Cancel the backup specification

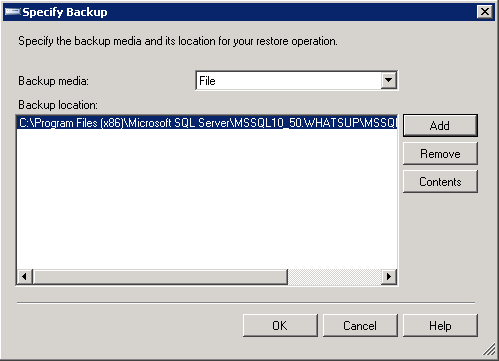pos(360,325)
